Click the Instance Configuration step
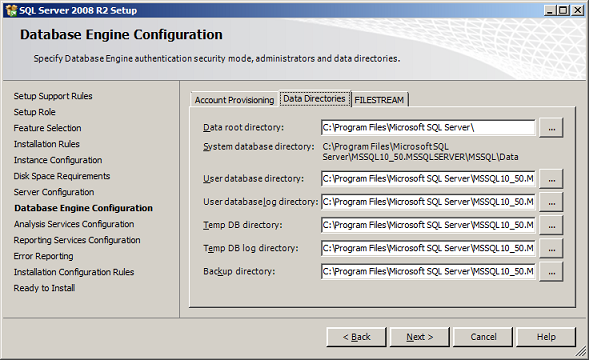589x360 pixels. pos(58,160)
